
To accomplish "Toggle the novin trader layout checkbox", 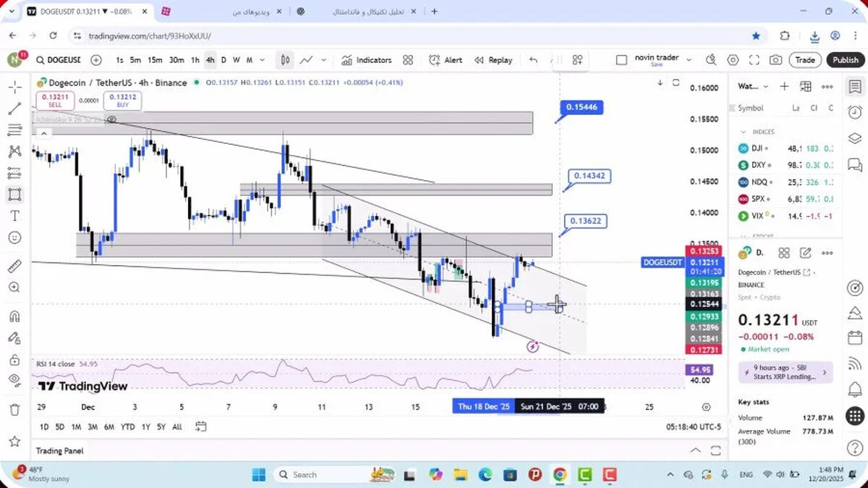I will tap(621, 60).
